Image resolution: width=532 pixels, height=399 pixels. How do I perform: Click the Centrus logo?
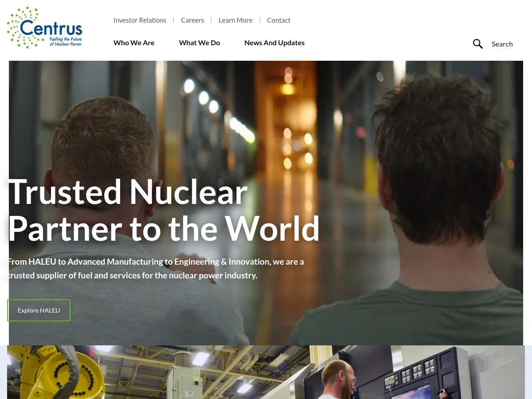(x=44, y=27)
